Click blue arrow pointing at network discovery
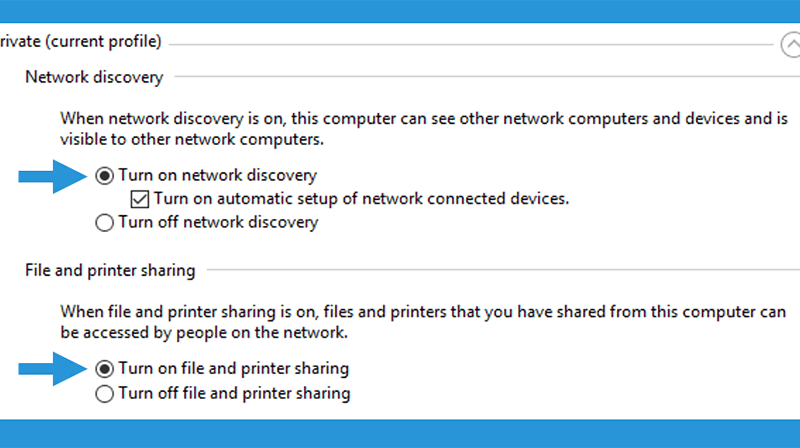The height and width of the screenshot is (448, 800). tap(53, 177)
